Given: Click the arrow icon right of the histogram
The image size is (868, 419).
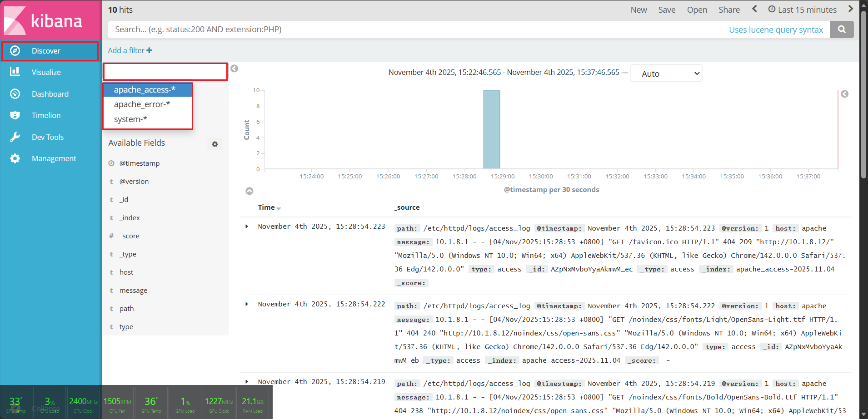Looking at the screenshot, I should 844,94.
